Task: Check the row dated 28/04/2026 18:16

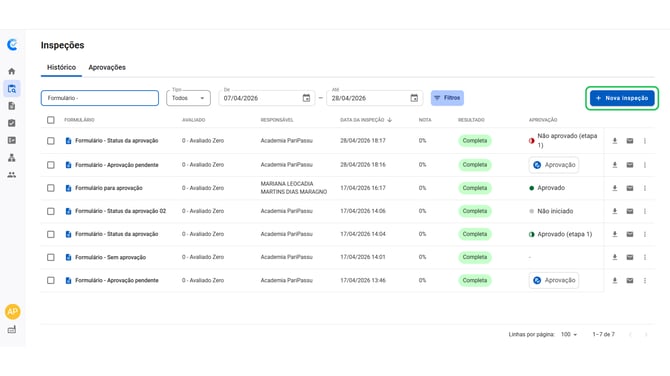Action: [x=51, y=165]
